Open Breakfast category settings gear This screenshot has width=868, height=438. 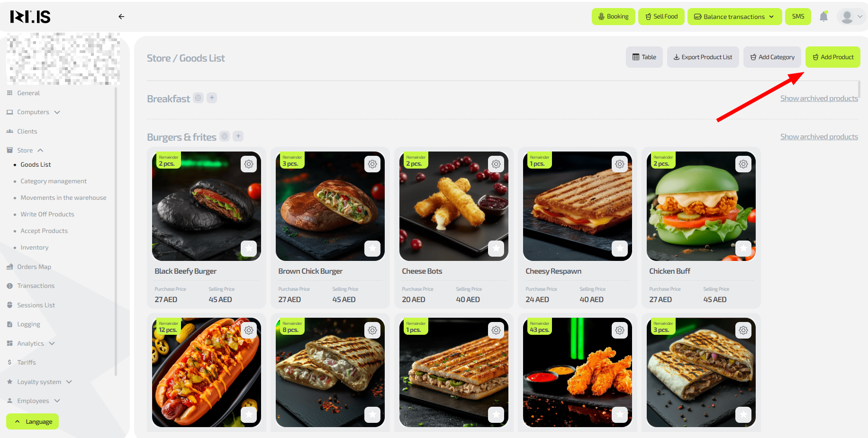[x=198, y=98]
